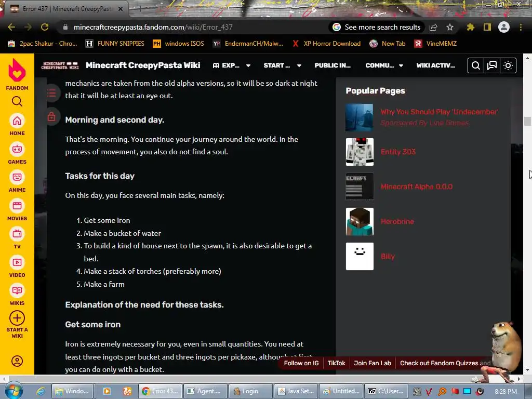Open the WIKI ACTIV... menu item
The image size is (532, 399).
[436, 65]
